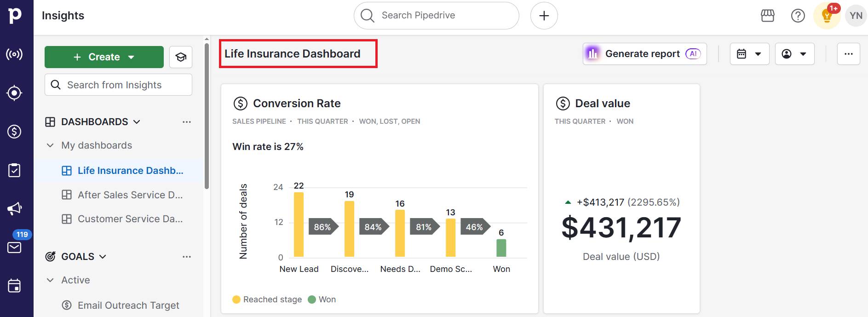Collapse My dashboards tree group

pos(50,145)
